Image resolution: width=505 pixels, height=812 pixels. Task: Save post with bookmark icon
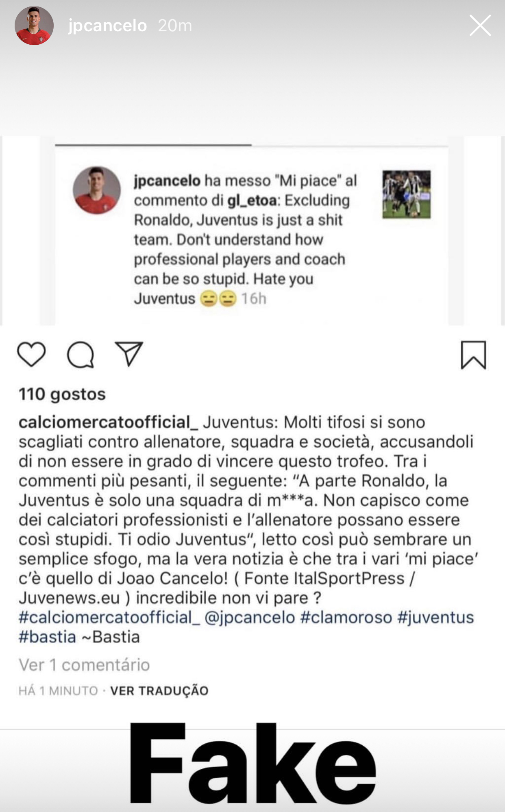pyautogui.click(x=473, y=355)
